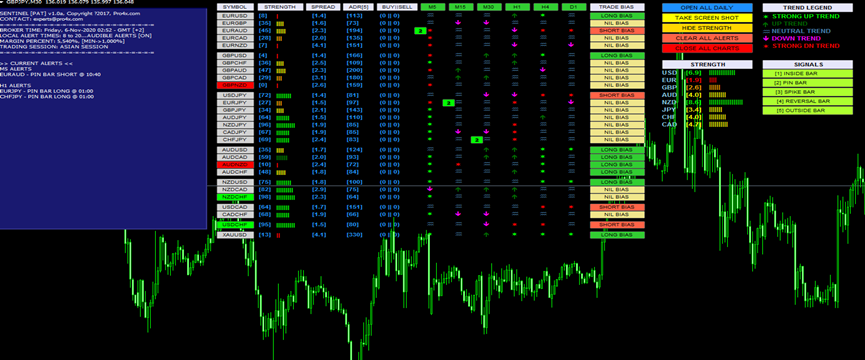865x360 pixels.
Task: Click Take Screen Shot button
Action: coord(707,18)
